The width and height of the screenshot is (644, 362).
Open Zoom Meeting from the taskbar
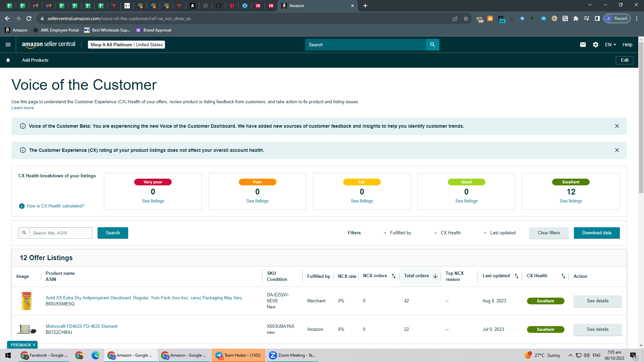coord(292,355)
